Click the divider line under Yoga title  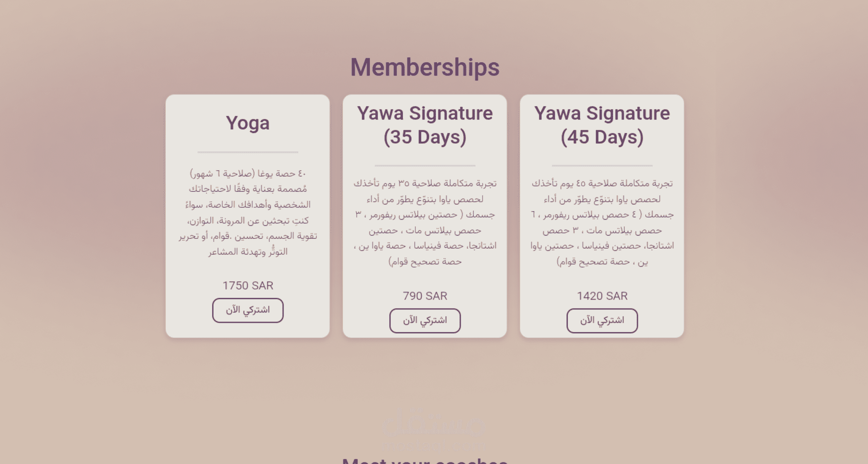pyautogui.click(x=248, y=152)
